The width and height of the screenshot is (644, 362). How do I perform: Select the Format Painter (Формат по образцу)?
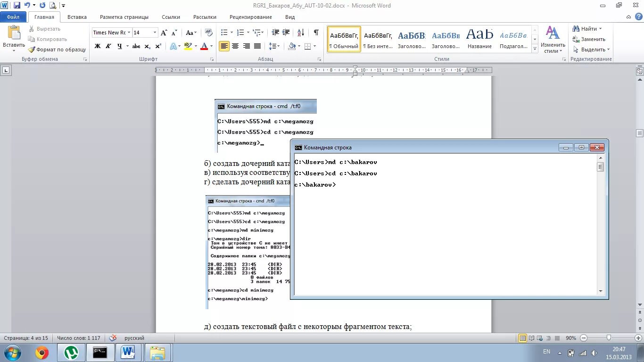tap(57, 49)
